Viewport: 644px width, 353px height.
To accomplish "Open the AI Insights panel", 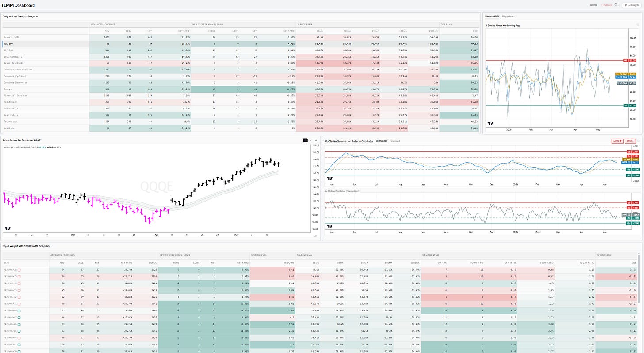I will [x=631, y=5].
